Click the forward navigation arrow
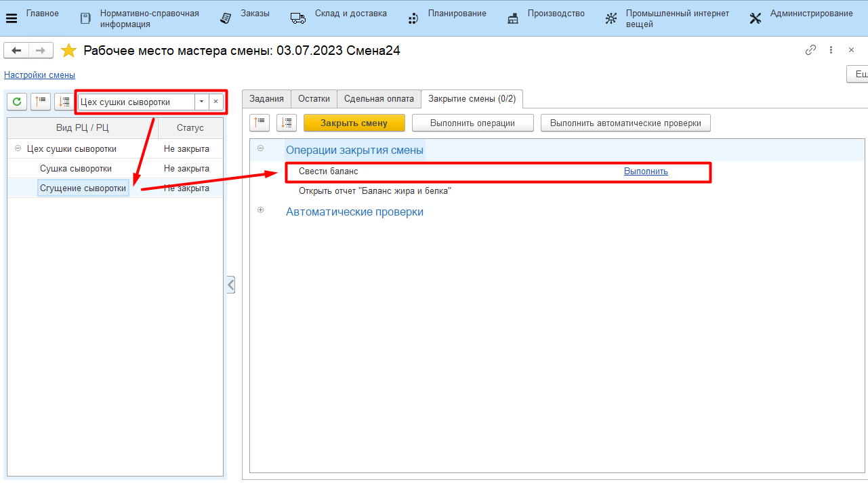Image resolution: width=868 pixels, height=486 pixels. coord(41,51)
